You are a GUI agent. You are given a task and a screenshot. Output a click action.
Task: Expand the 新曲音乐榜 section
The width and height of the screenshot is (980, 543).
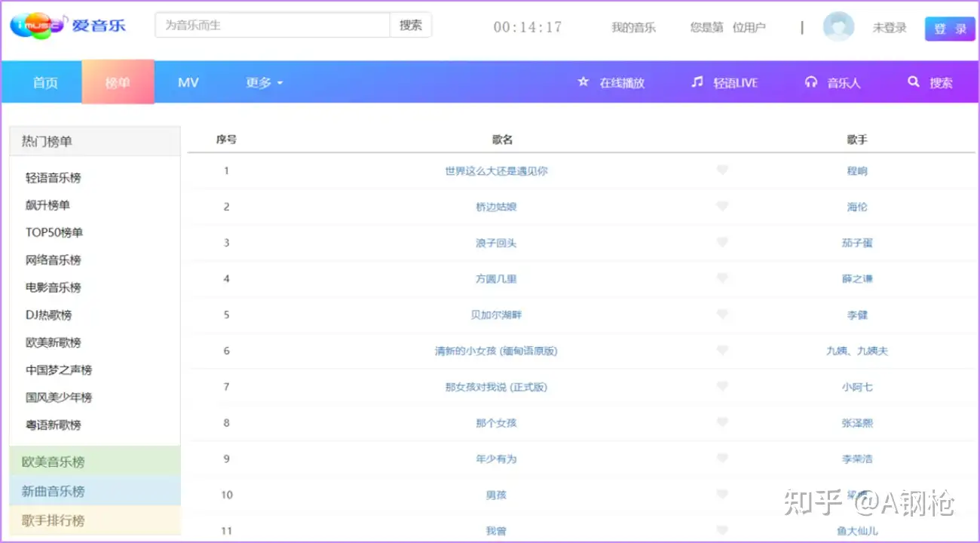tap(95, 491)
